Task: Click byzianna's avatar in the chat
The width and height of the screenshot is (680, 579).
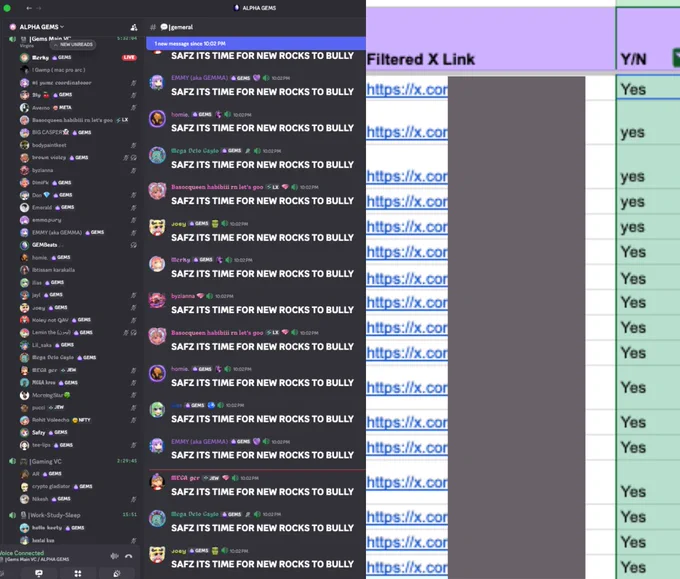Action: pos(157,300)
